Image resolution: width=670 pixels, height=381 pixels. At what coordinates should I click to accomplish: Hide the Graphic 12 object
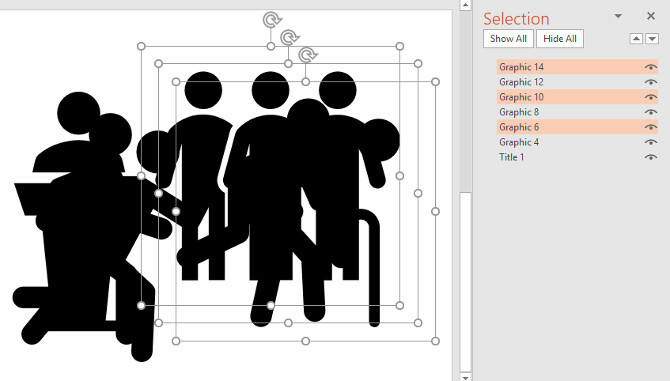tap(650, 82)
